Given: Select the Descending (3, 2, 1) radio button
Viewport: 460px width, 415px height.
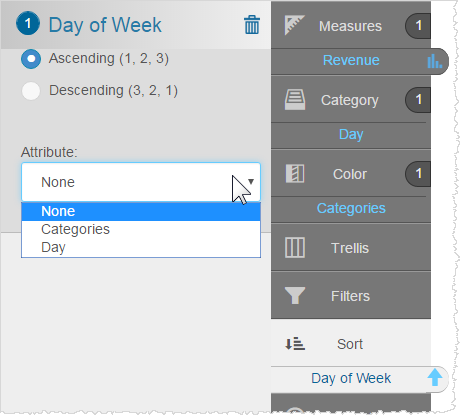Looking at the screenshot, I should coord(31,91).
